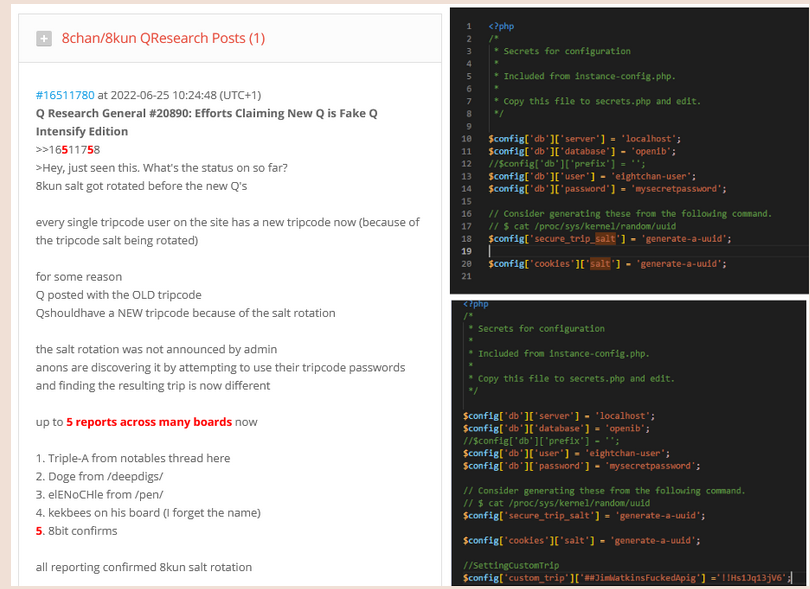810x589 pixels.
Task: Click the line 'Q posted with the OLD tripcode'
Action: [x=118, y=295]
